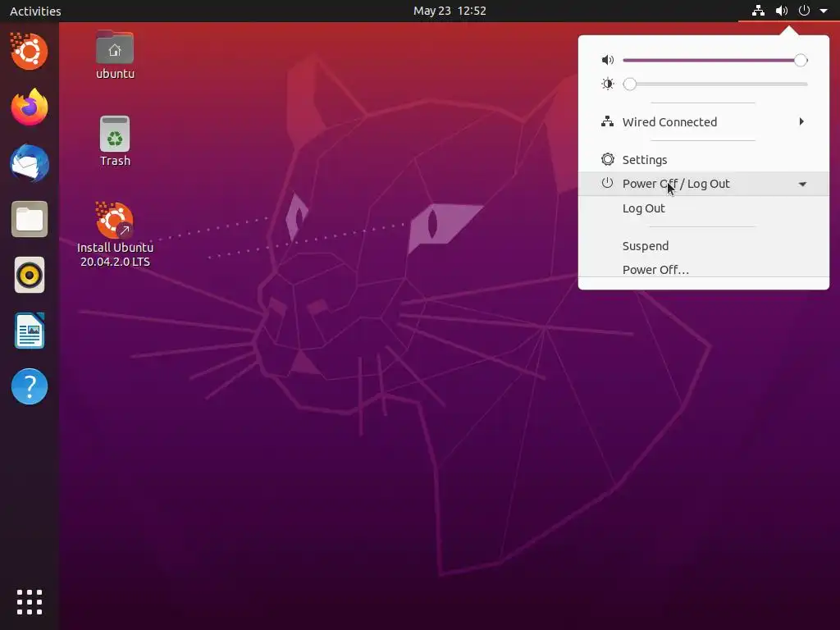Open the clock calendar at May 23 12:52
840x630 pixels.
pyautogui.click(x=450, y=11)
